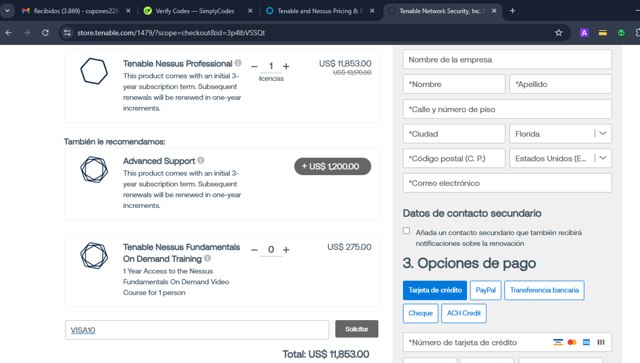Click the Nessus Professional quantity field
640x363 pixels.
pos(271,66)
